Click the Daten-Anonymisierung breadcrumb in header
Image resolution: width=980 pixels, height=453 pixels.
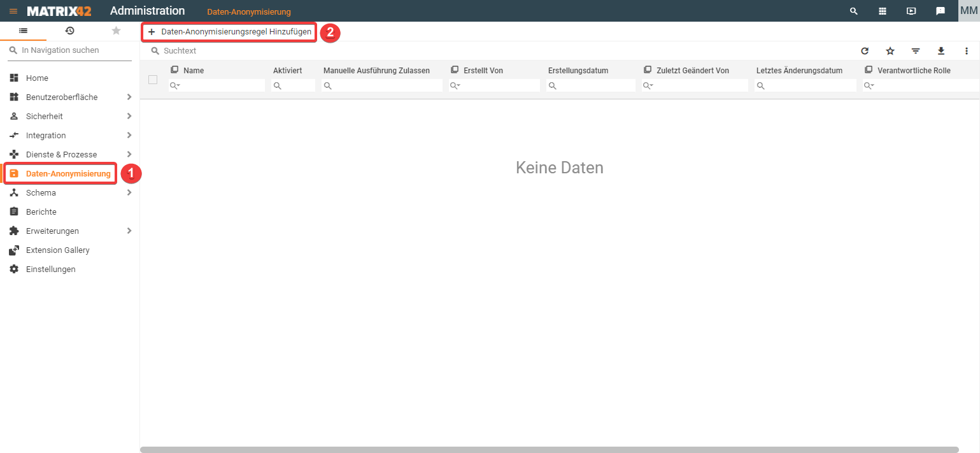click(x=249, y=11)
